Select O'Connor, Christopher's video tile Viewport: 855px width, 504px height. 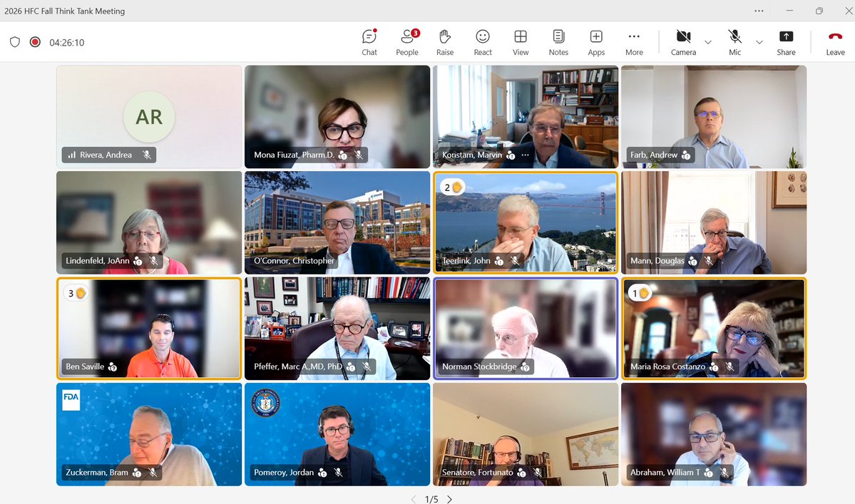click(x=337, y=222)
